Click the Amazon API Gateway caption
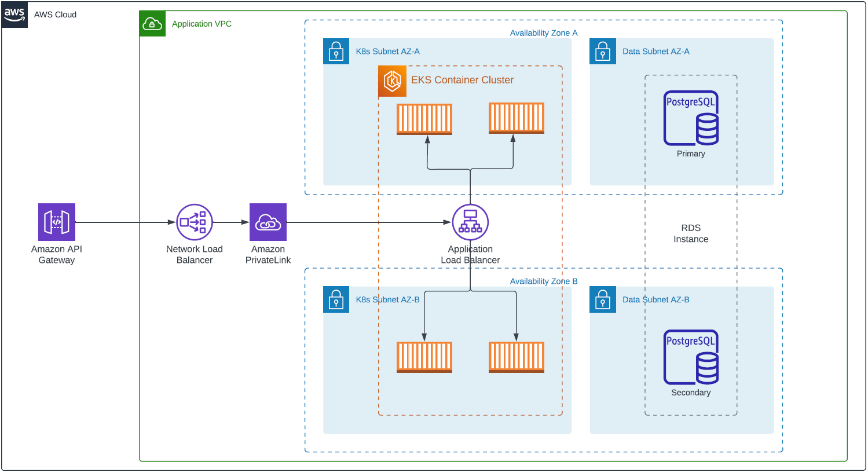 (x=57, y=254)
